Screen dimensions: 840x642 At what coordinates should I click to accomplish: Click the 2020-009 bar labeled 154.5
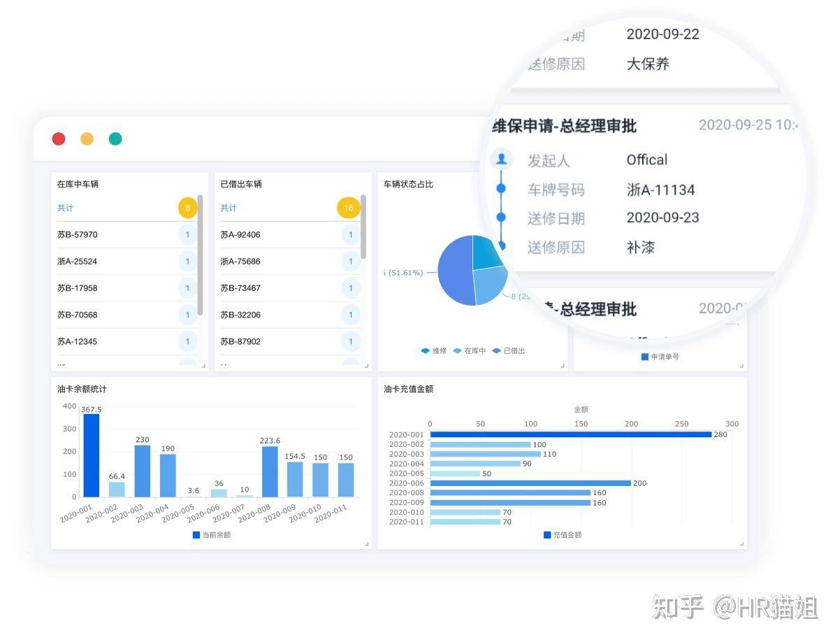point(295,479)
